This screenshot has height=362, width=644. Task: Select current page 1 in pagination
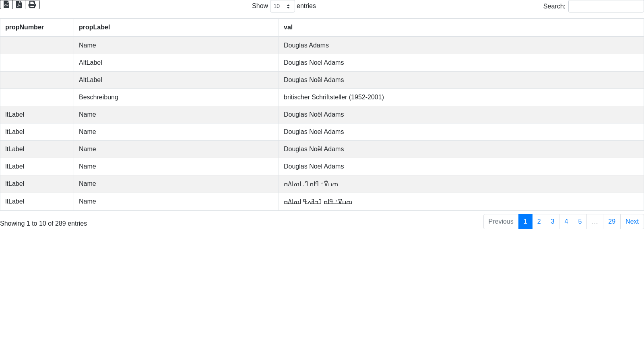[x=525, y=222]
